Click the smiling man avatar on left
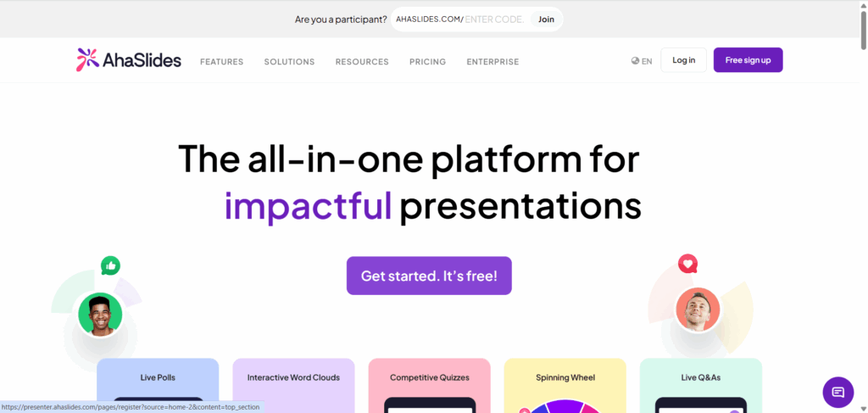This screenshot has width=868, height=413. tap(100, 315)
